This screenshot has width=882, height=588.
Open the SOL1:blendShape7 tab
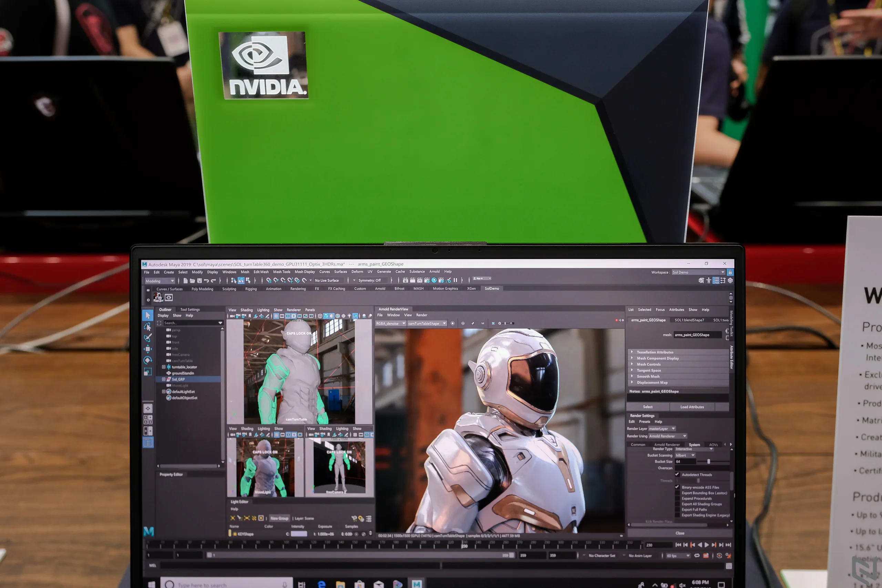tap(689, 320)
